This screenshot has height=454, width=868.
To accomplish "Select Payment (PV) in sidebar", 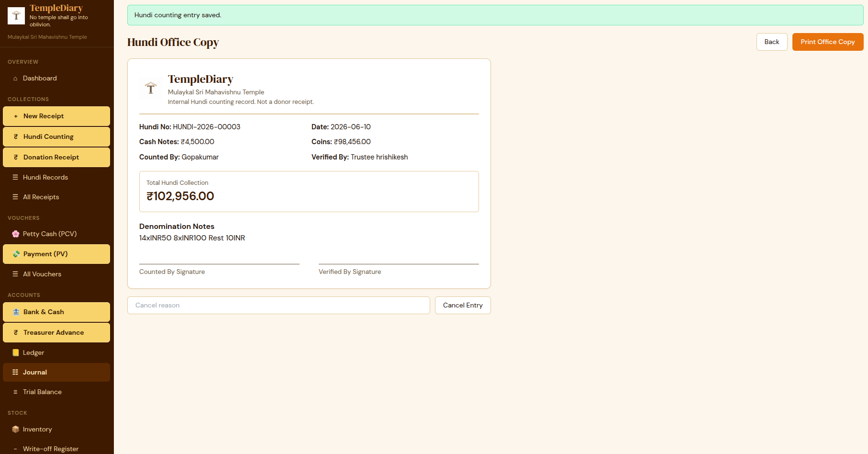I will [56, 254].
